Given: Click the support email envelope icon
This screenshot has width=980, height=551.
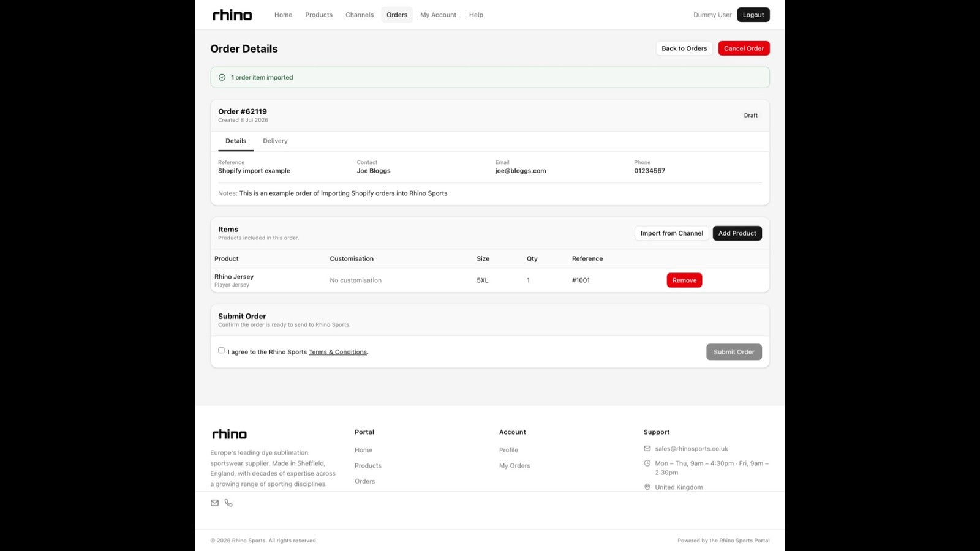Looking at the screenshot, I should click(647, 448).
